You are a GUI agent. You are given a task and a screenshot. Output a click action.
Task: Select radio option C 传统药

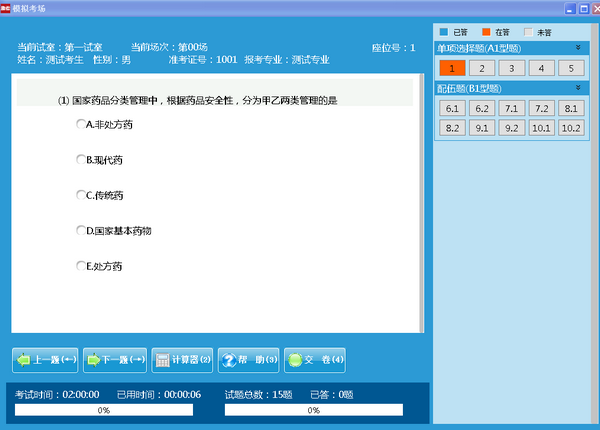(81, 195)
